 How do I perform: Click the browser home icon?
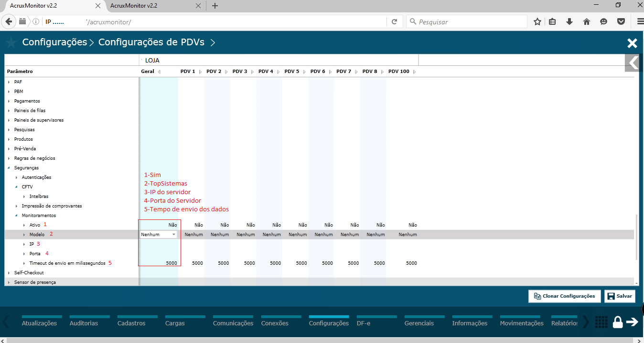coord(587,22)
